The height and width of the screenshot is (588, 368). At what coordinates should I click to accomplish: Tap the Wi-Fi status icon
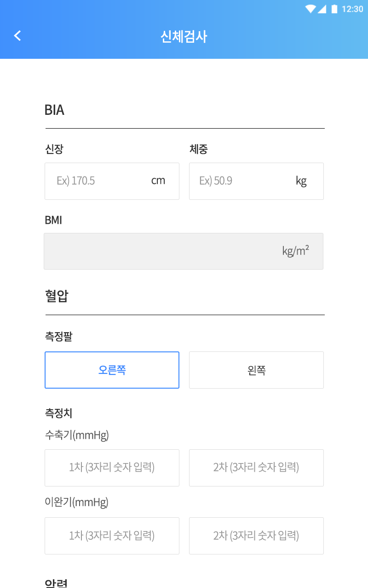pos(310,9)
